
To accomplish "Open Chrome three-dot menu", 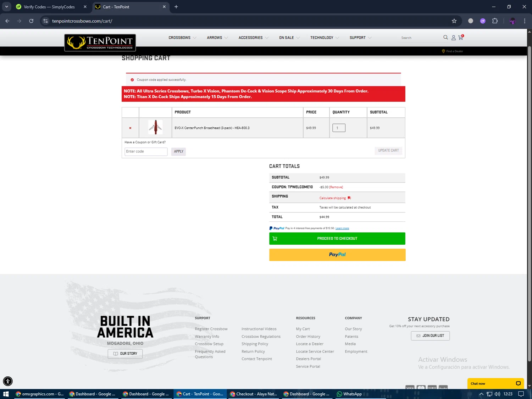I will click(x=525, y=21).
